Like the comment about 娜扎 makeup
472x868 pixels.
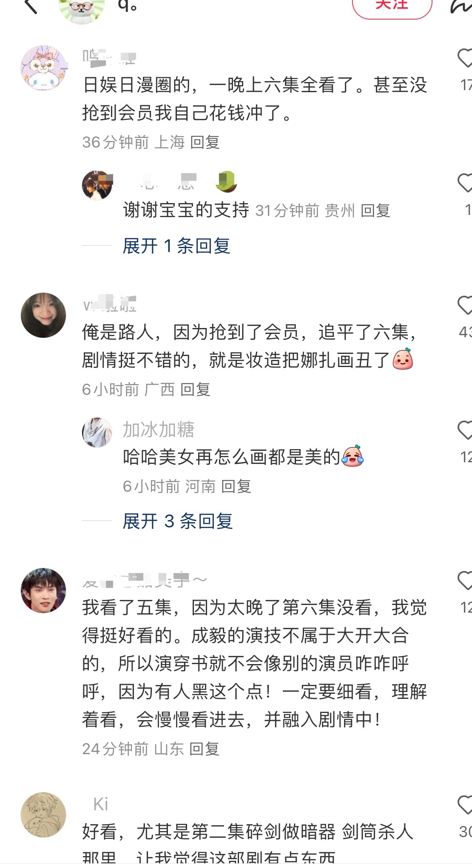465,305
